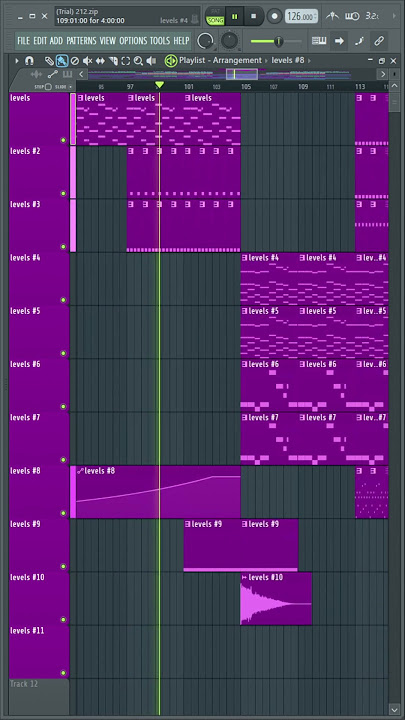Expand the top toolbar overflow arrow
405x720 pixels.
point(394,16)
